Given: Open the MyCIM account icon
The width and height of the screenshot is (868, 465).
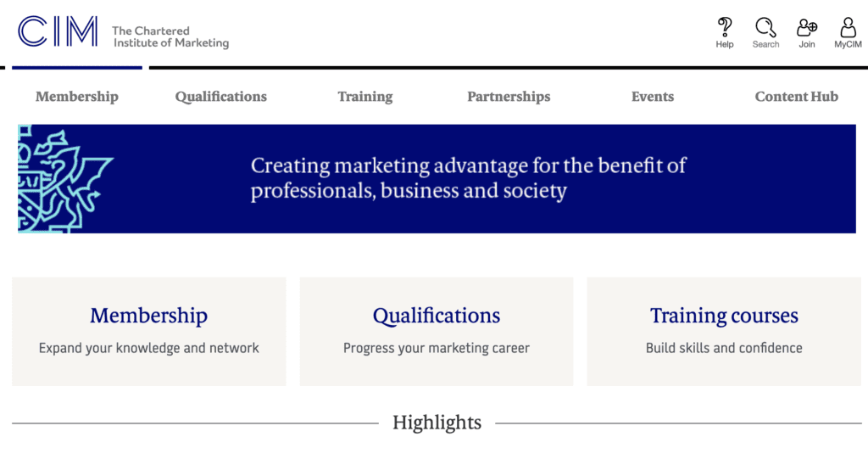Looking at the screenshot, I should point(848,28).
